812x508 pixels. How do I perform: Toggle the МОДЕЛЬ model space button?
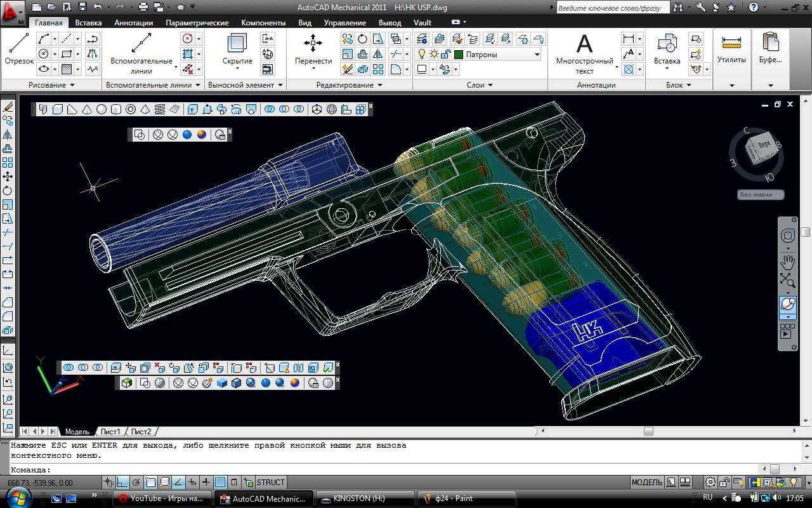point(647,483)
